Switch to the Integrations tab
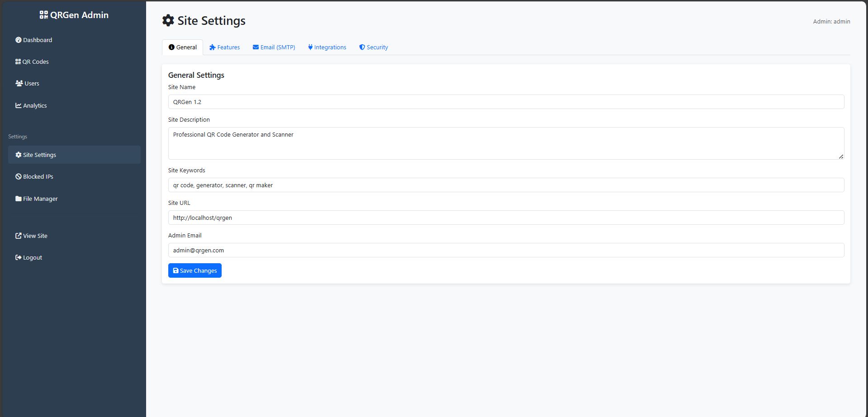 pyautogui.click(x=327, y=47)
